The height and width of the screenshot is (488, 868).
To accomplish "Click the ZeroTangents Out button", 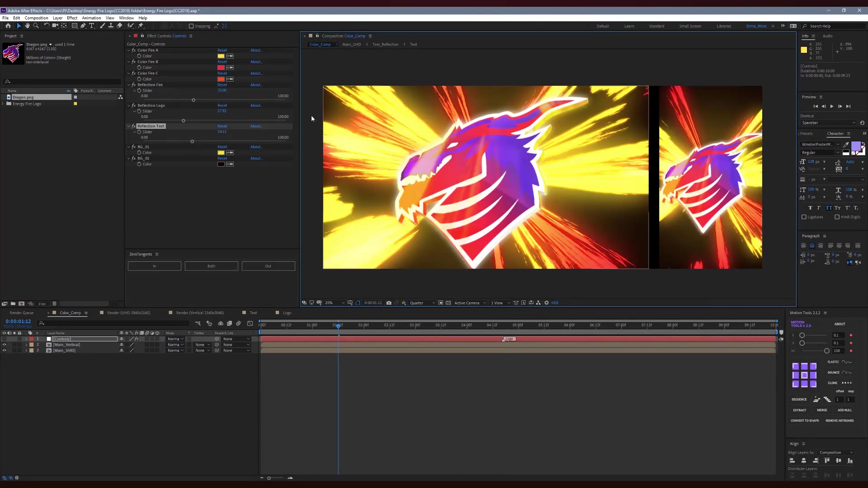I will tap(268, 266).
